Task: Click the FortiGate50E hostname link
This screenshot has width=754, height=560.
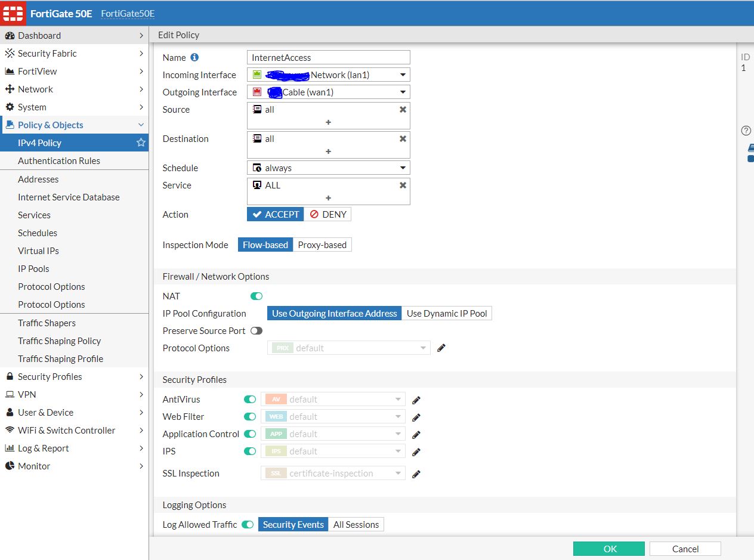Action: tap(128, 13)
